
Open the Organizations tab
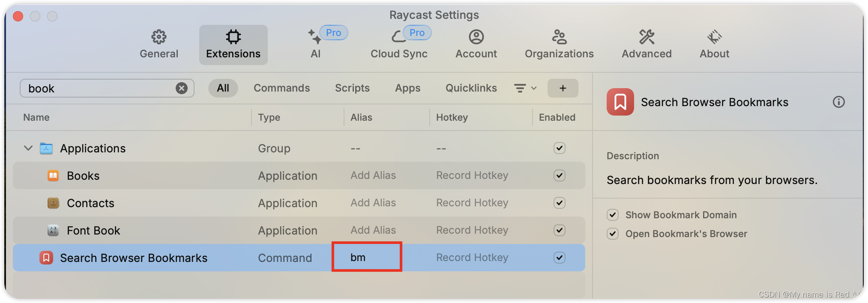coord(559,45)
